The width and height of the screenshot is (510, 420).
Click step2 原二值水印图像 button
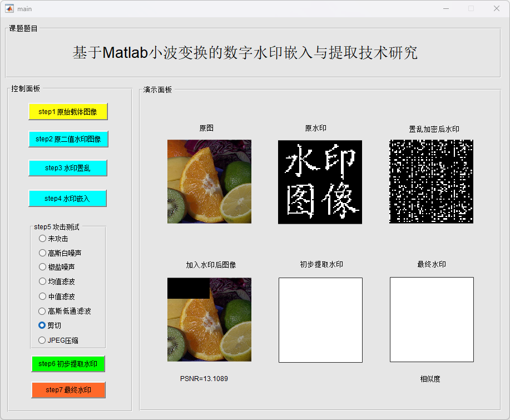[68, 139]
